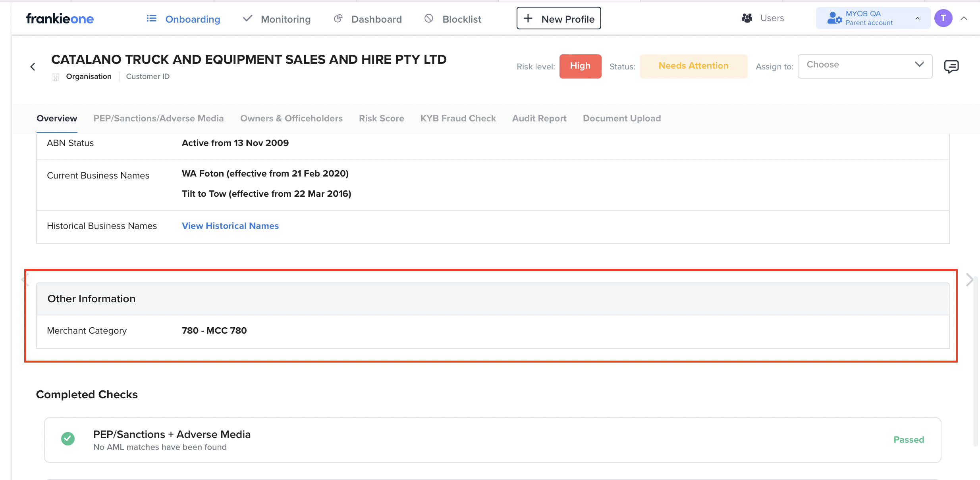This screenshot has width=980, height=480.
Task: Click the Organisation building icon
Action: pos(56,77)
